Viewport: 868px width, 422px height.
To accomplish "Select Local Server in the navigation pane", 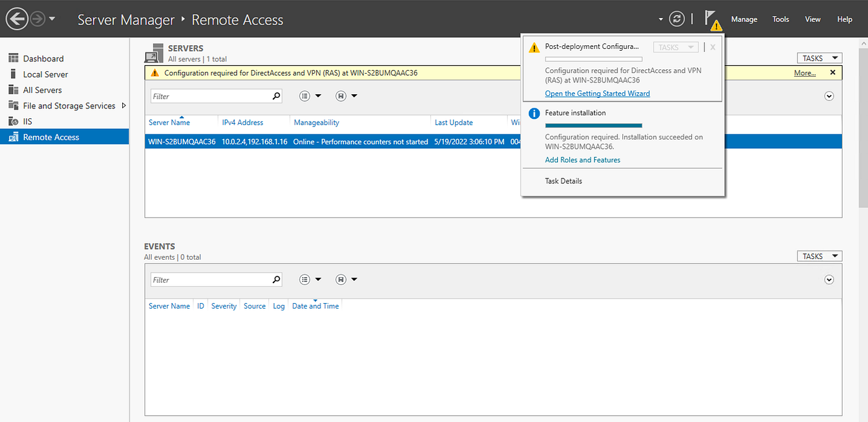I will pos(45,74).
